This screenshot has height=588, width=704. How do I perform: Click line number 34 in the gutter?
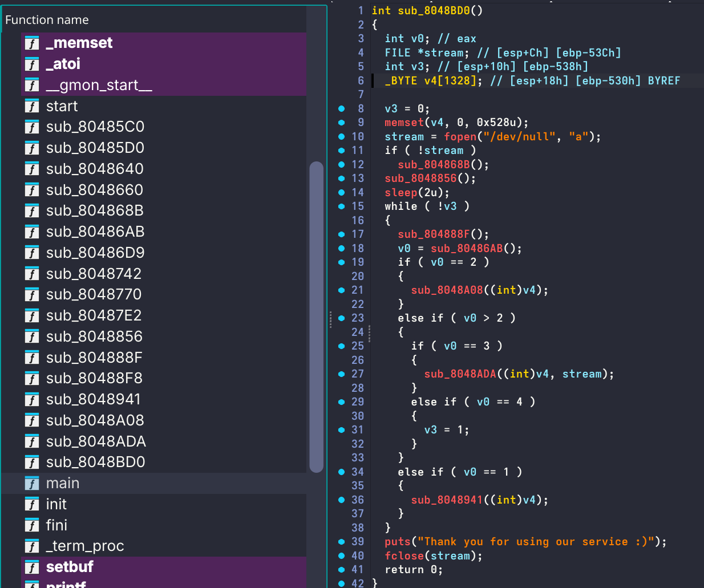[x=358, y=472]
